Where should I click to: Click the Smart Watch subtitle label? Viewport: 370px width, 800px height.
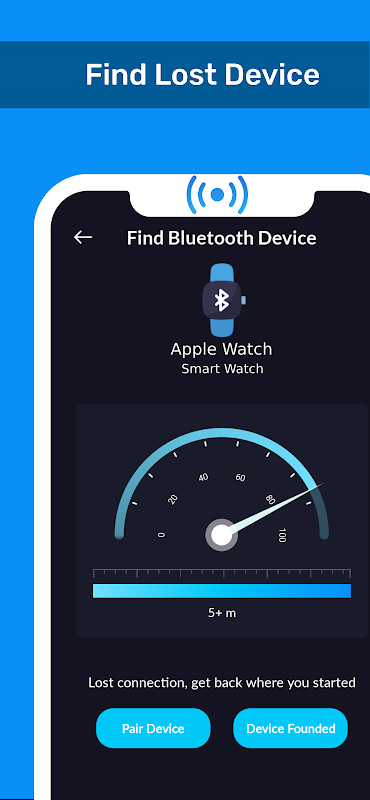tap(223, 369)
